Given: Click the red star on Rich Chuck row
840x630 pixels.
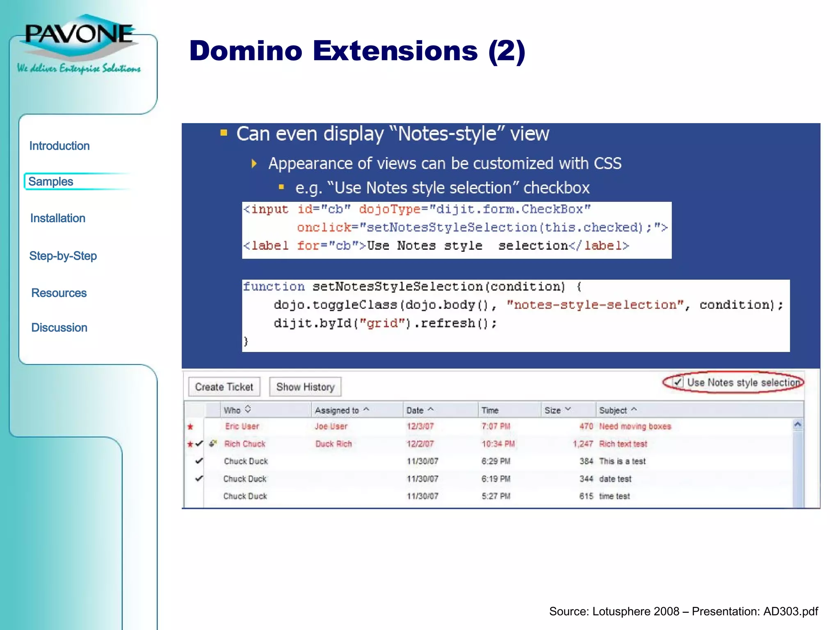Looking at the screenshot, I should 190,444.
